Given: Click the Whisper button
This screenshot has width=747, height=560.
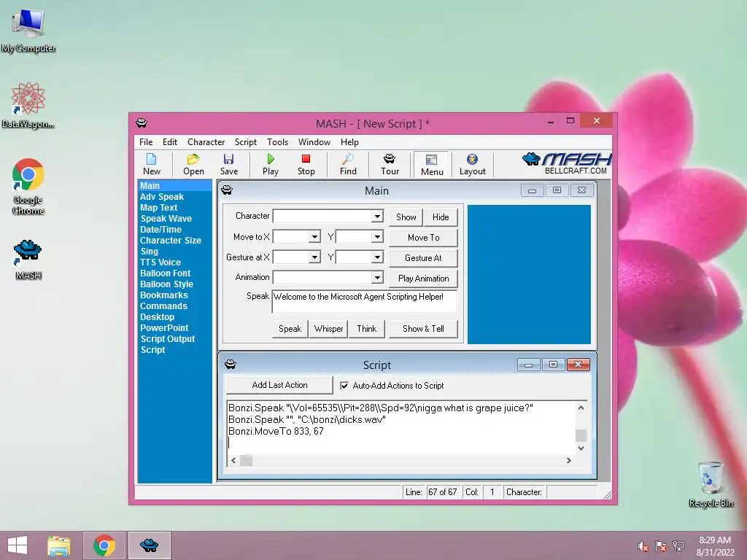Looking at the screenshot, I should click(328, 329).
